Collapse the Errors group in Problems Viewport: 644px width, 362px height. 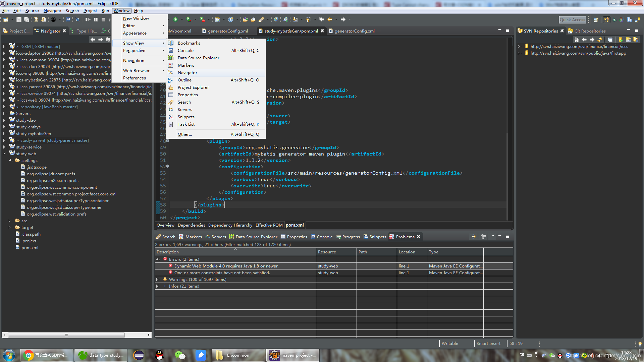coord(157,259)
